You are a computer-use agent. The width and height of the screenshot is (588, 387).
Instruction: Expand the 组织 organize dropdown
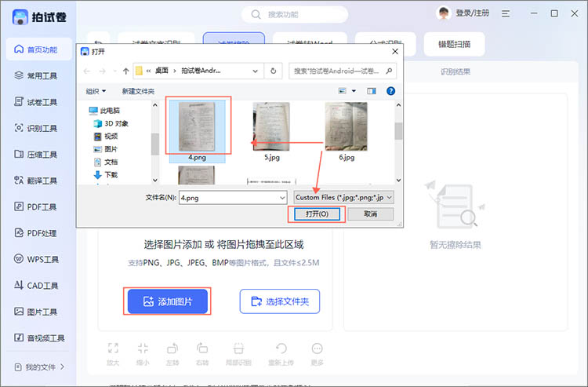point(96,91)
